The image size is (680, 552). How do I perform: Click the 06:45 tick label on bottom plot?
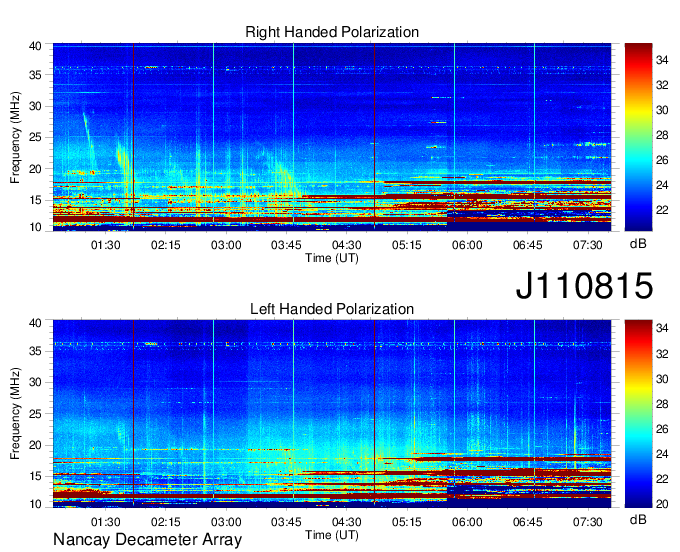click(x=527, y=522)
